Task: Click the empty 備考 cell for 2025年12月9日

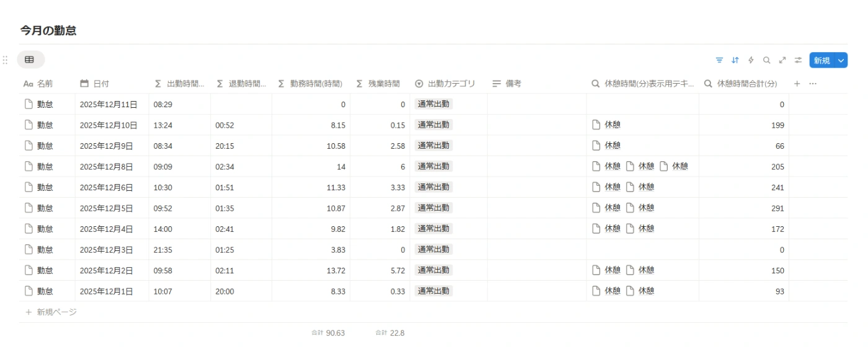Action: click(536, 146)
